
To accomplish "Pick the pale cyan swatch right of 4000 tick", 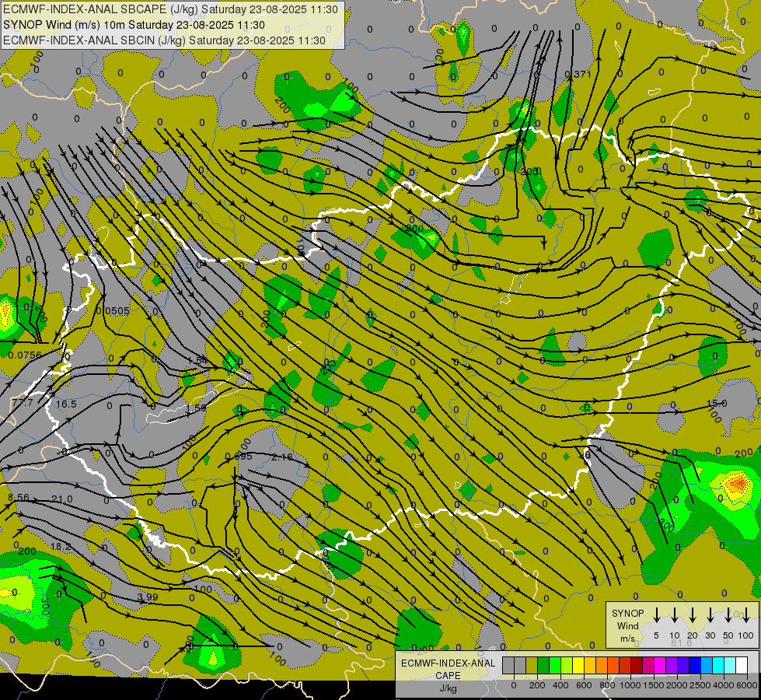I will 729,665.
